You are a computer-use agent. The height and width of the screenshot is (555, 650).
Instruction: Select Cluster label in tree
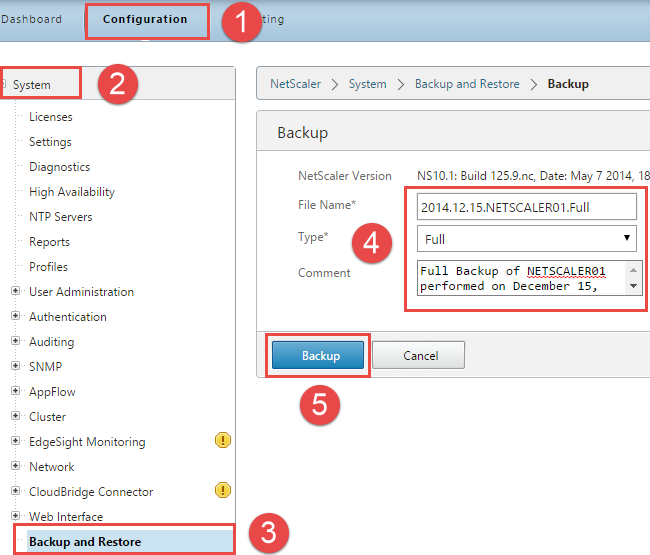click(47, 417)
